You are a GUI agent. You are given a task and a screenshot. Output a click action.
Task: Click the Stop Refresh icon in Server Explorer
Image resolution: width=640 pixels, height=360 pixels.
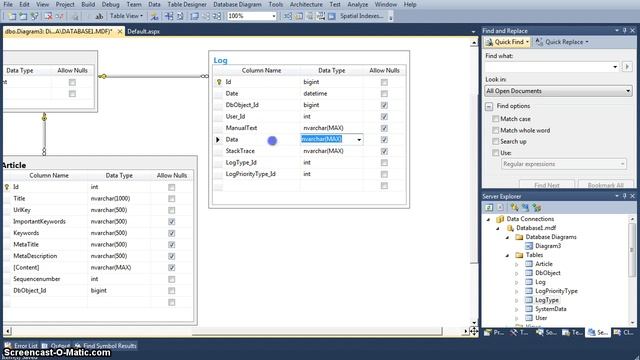click(x=500, y=207)
